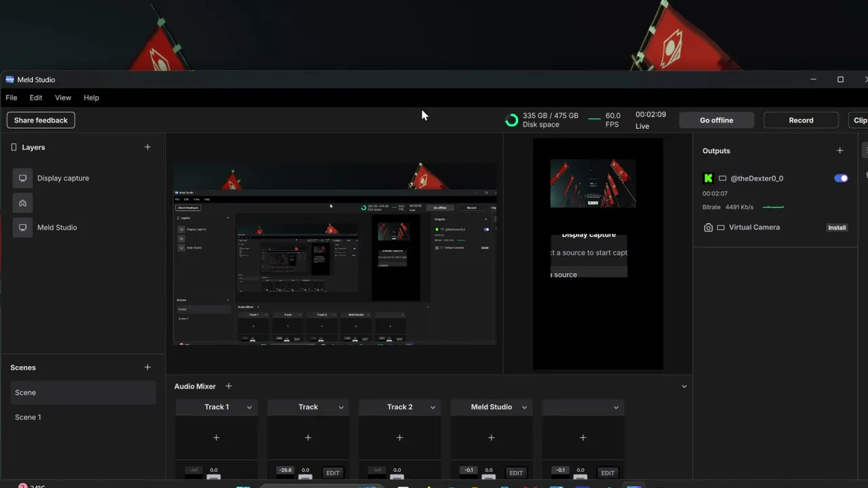Open the Track 2 dropdown chevron
This screenshot has width=868, height=488.
433,407
